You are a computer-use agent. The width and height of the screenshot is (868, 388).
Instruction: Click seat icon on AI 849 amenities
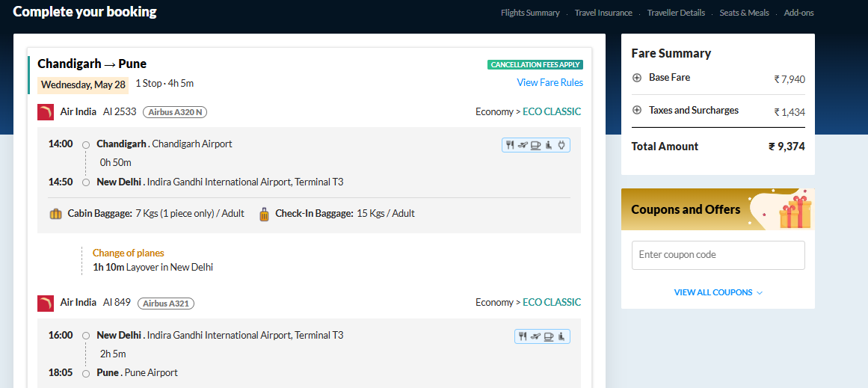click(x=561, y=336)
